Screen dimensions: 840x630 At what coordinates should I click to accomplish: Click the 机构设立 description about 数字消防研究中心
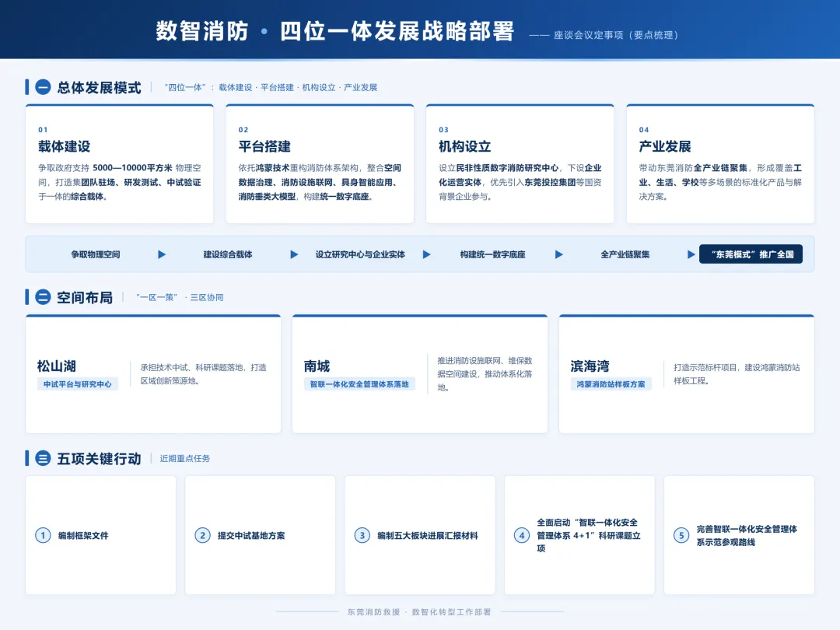click(x=520, y=182)
